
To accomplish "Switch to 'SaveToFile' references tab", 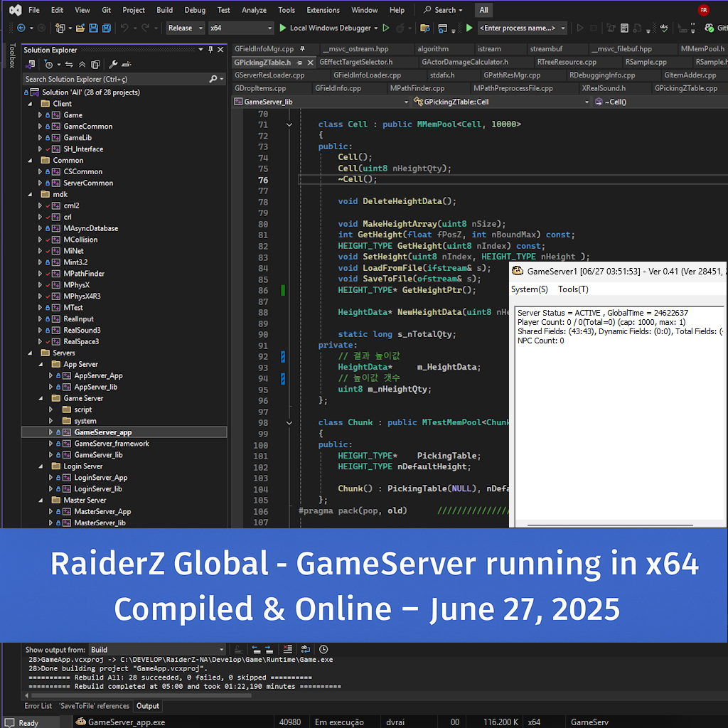I will tap(95, 706).
